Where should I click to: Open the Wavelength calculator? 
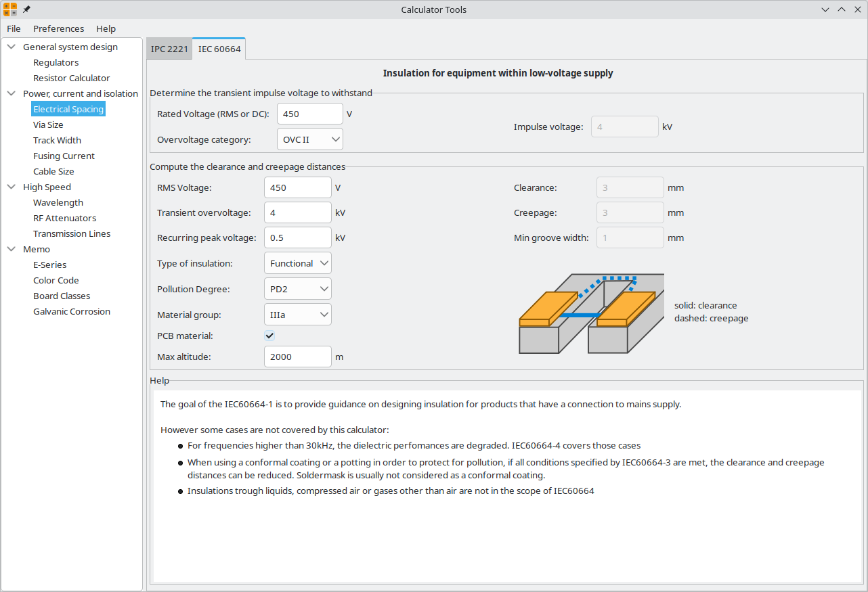[58, 202]
